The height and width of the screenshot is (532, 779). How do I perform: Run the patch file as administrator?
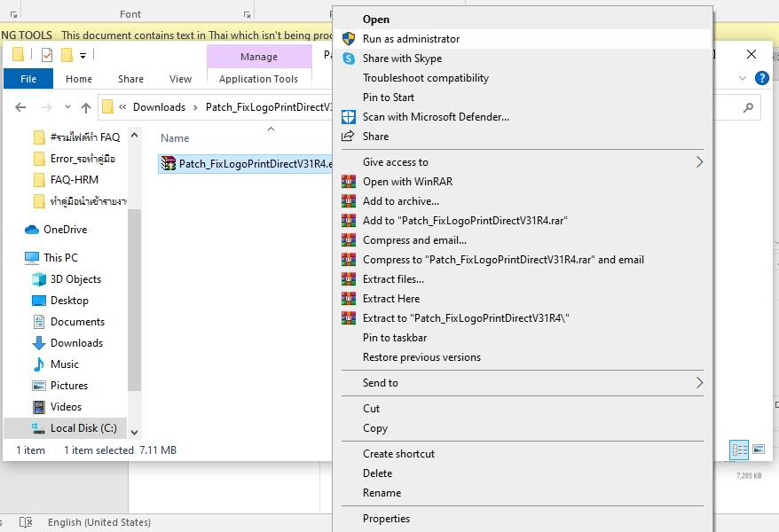[x=411, y=39]
